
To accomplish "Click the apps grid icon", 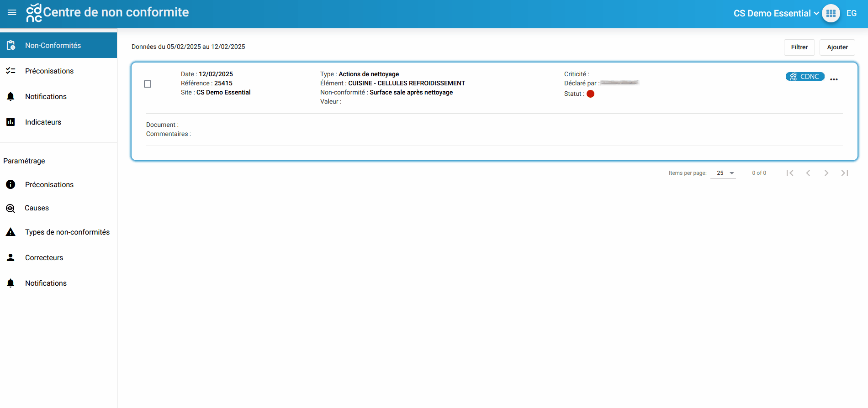I will pyautogui.click(x=831, y=13).
